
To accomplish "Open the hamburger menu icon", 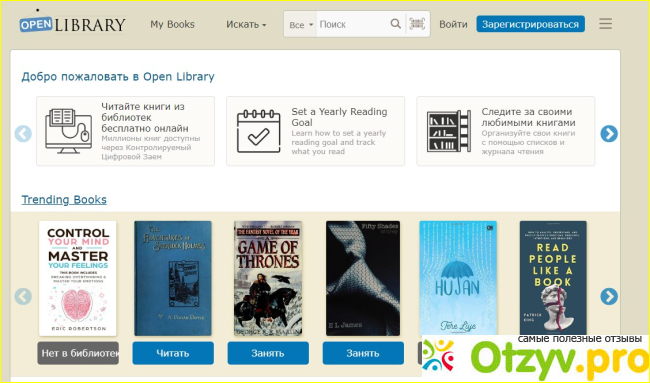I will coord(605,24).
